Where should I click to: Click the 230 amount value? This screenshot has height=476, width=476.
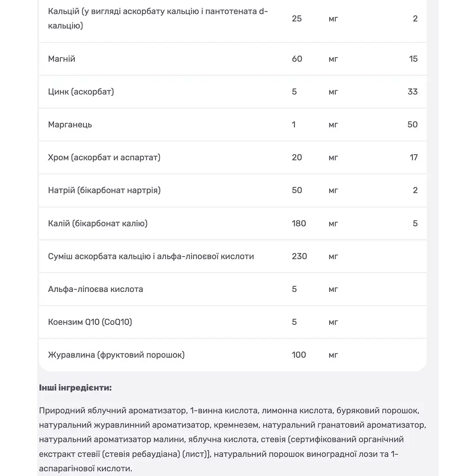click(x=299, y=257)
